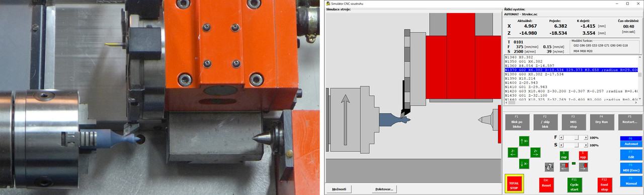
Task: Open the Polotovar dialog
Action: (384, 189)
